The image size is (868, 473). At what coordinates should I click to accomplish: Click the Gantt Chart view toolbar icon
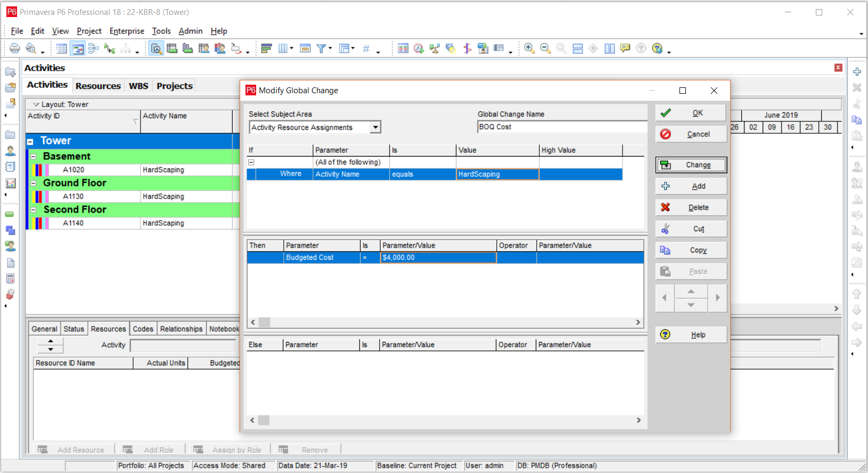click(78, 48)
